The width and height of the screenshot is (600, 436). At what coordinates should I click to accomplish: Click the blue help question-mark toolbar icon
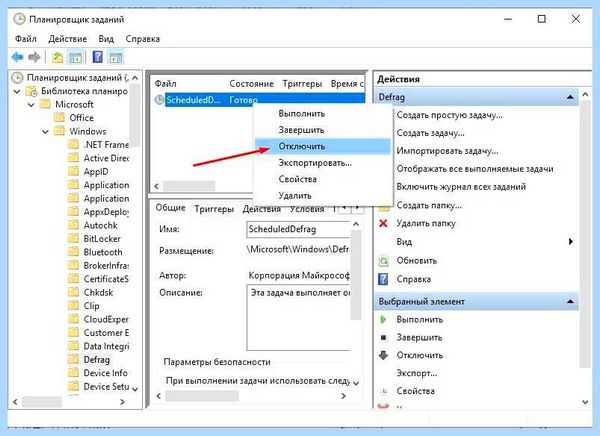[98, 57]
